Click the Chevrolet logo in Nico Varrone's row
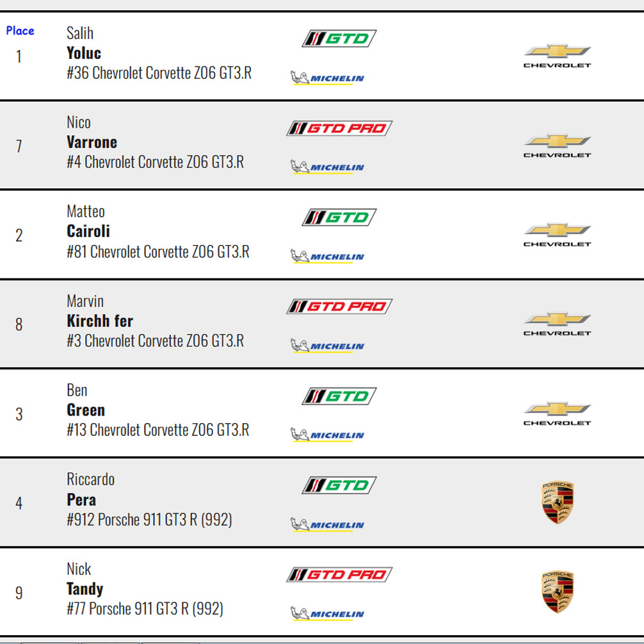Viewport: 644px width, 644px height. tap(557, 145)
